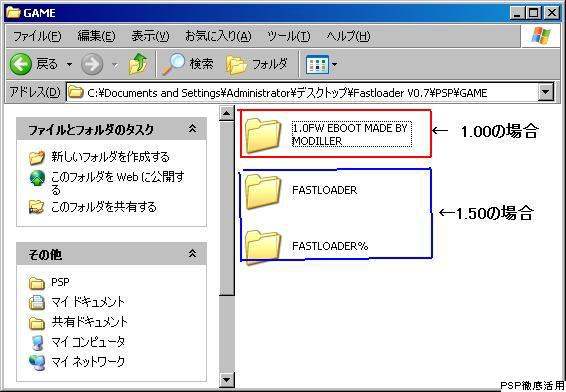Viewport: 566px width, 392px height.
Task: Open the ファイル(F) menu
Action: click(x=37, y=36)
